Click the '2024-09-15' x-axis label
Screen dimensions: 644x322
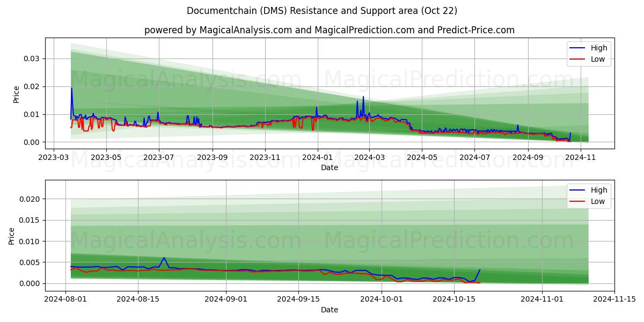tap(298, 299)
